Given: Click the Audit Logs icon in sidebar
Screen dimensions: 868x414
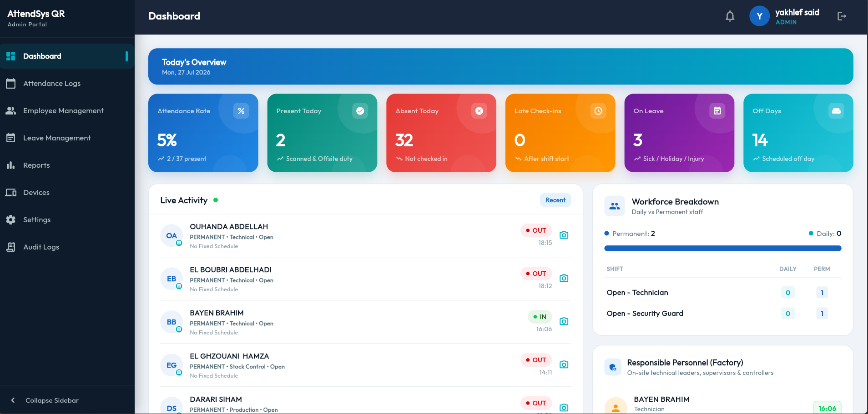Looking at the screenshot, I should pyautogui.click(x=11, y=247).
